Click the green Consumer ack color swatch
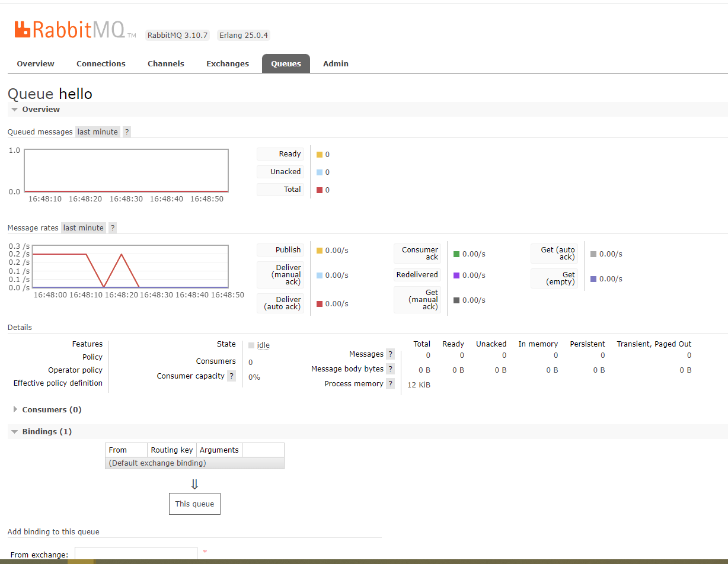Viewport: 728px width, 564px height. [456, 254]
